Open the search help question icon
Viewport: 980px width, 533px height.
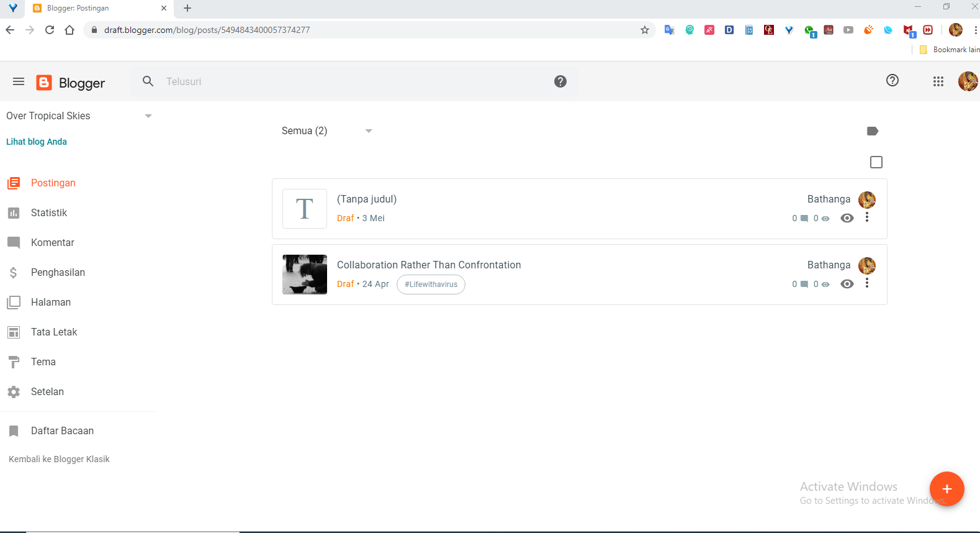(x=560, y=81)
